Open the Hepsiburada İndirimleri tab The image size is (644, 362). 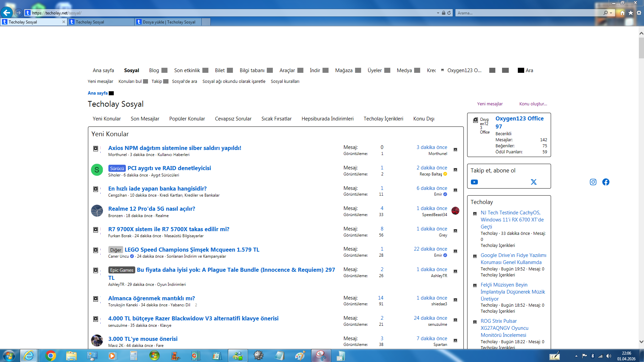click(x=328, y=119)
